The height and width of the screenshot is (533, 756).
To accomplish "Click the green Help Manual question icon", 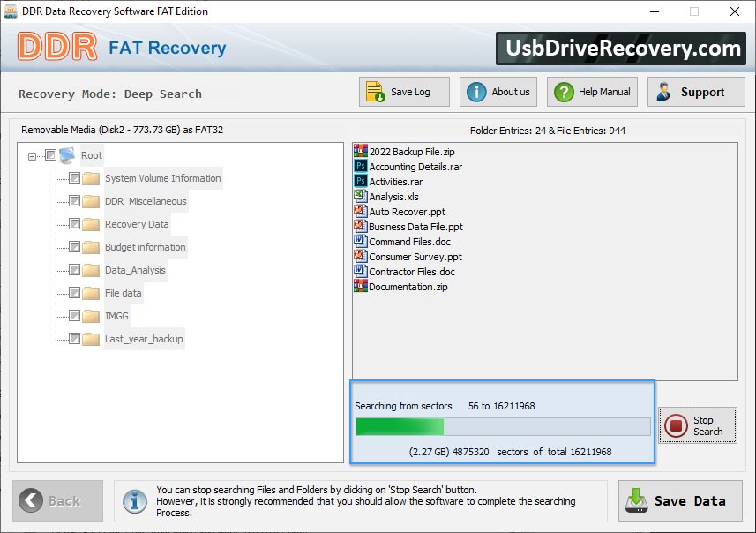I will click(564, 92).
